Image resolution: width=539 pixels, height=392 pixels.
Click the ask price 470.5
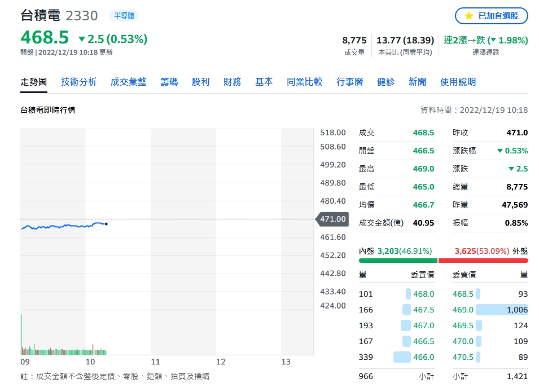coord(463,357)
